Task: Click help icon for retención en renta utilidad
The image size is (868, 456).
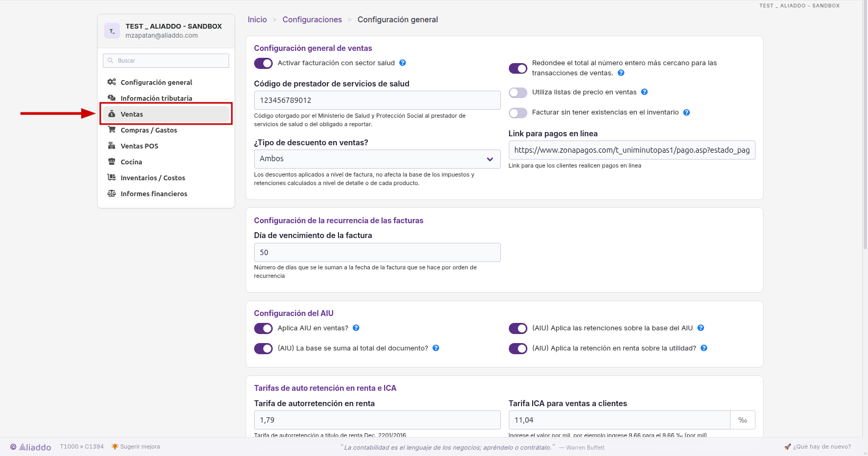Action: pyautogui.click(x=704, y=348)
